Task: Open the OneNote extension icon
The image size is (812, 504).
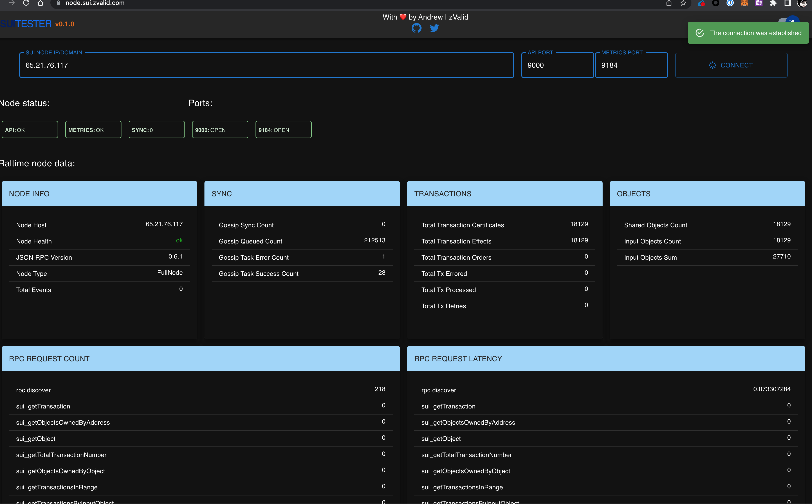Action: point(759,3)
